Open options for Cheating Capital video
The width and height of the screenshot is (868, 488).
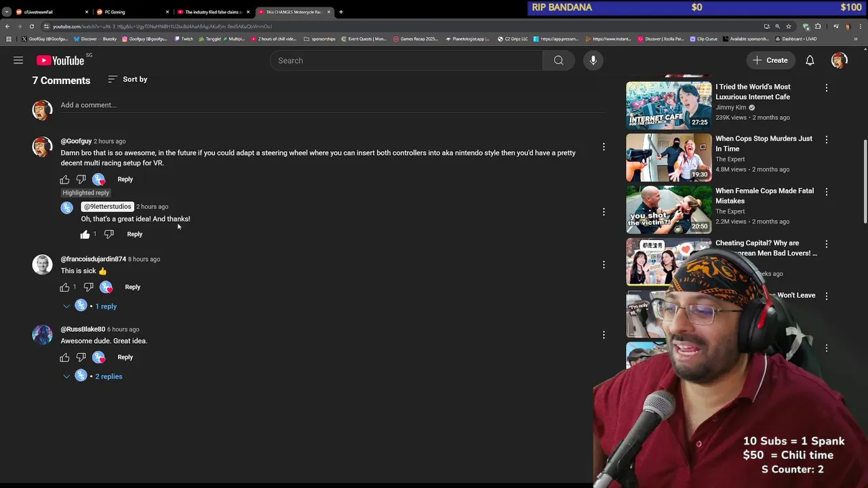pyautogui.click(x=826, y=244)
